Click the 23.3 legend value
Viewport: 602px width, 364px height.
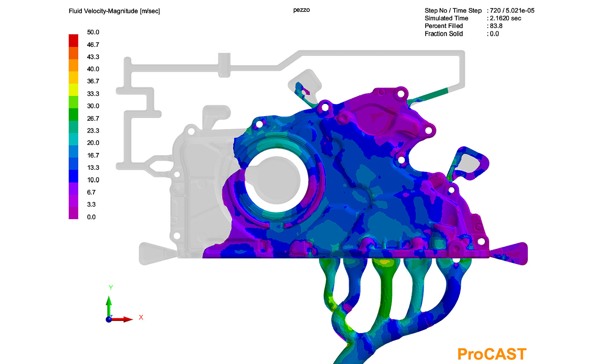pos(93,131)
